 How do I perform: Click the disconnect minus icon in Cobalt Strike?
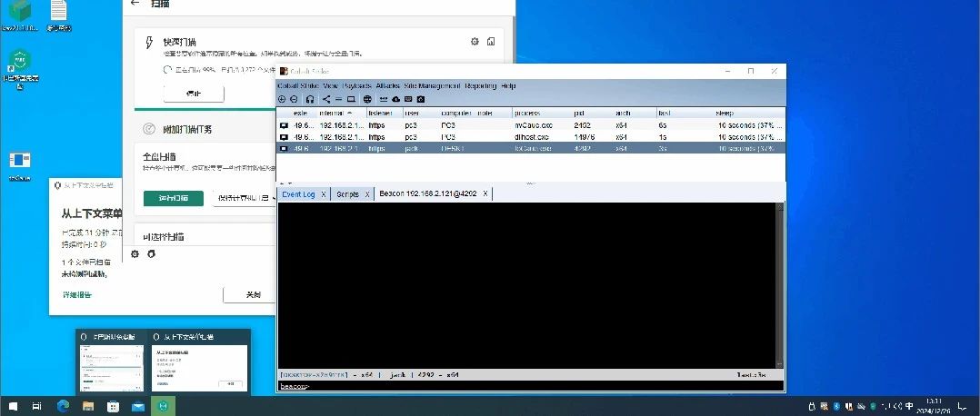[x=294, y=99]
